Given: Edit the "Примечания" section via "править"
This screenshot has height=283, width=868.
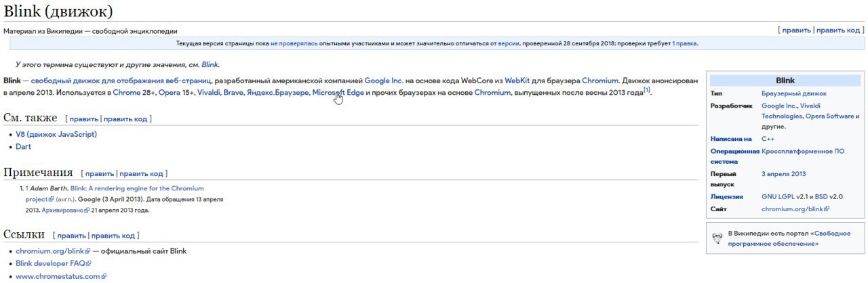Looking at the screenshot, I should (100, 173).
